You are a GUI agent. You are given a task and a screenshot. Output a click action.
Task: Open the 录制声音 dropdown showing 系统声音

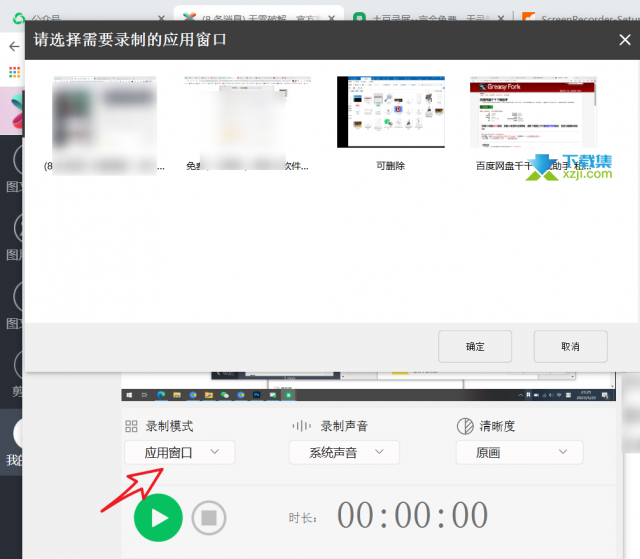344,452
